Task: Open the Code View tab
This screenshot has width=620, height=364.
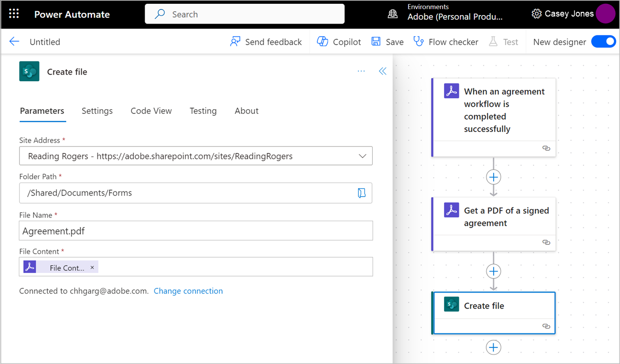Action: 151,111
